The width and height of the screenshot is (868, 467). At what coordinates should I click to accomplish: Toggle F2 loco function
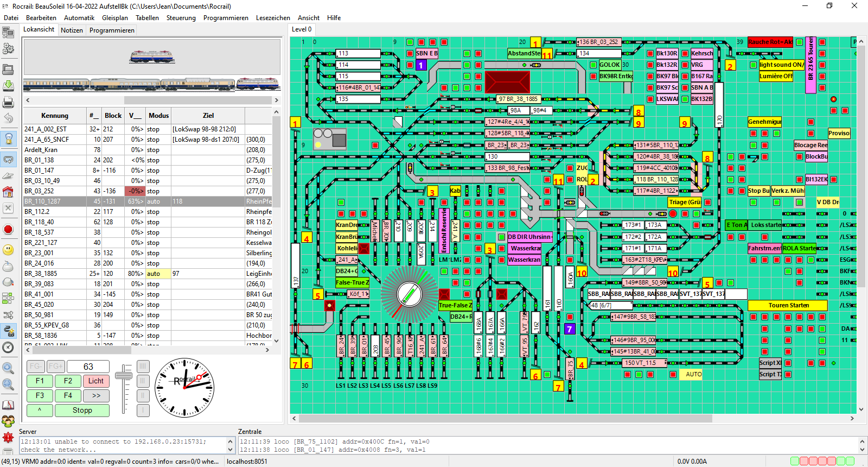click(68, 381)
